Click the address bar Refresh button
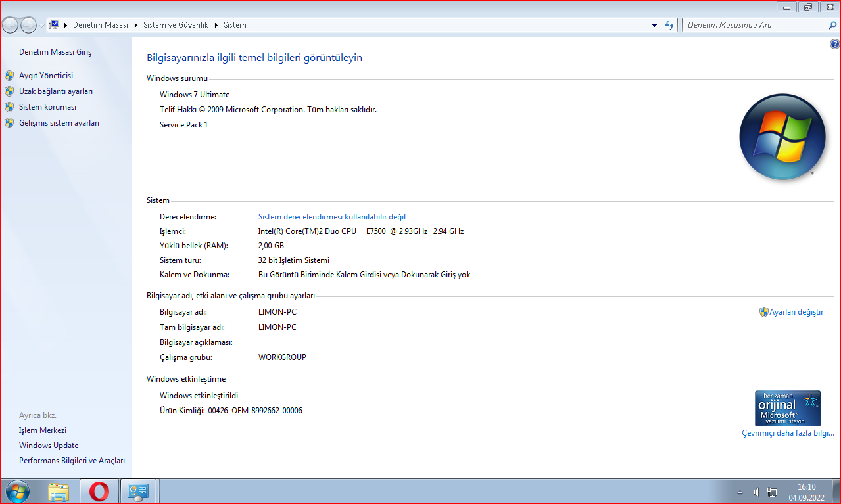Viewport: 841px width, 504px height. tap(669, 25)
